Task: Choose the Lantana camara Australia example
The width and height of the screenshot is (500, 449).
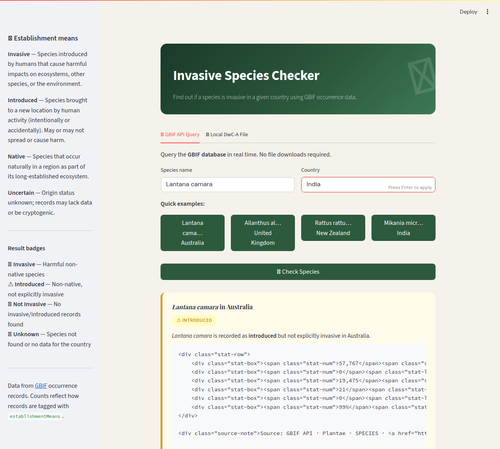Action: click(x=192, y=233)
